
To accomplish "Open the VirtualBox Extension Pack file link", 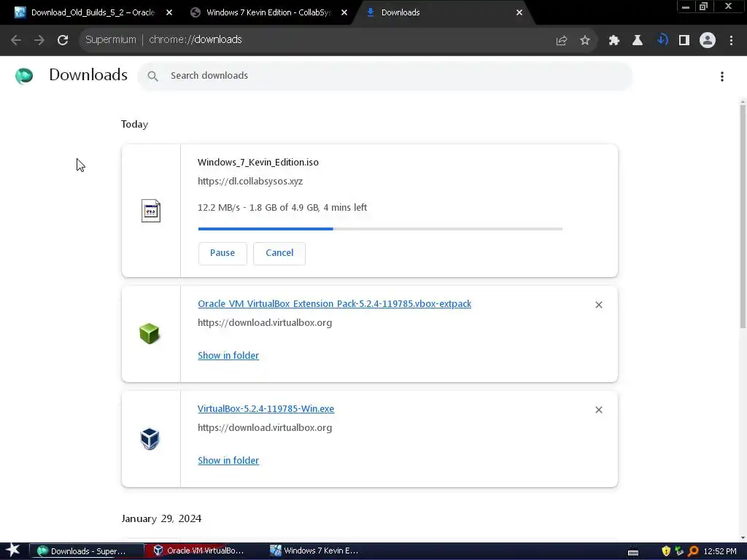I will pos(334,304).
